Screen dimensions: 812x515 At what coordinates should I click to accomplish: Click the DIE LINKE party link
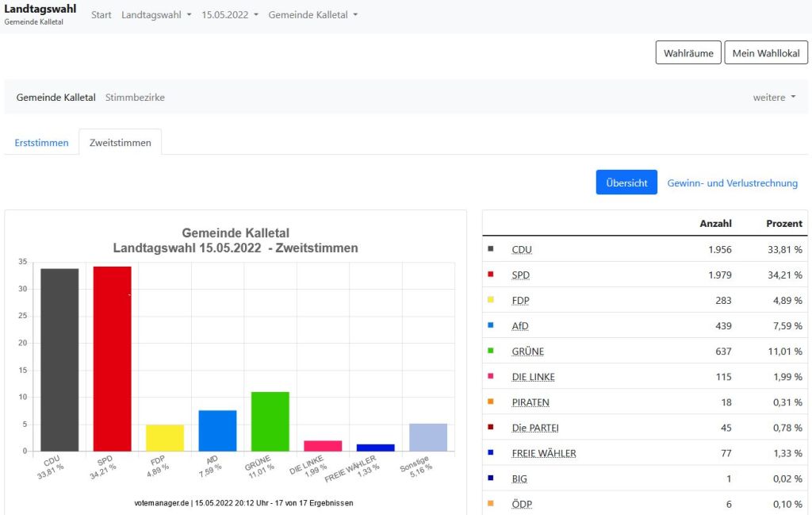pos(533,377)
